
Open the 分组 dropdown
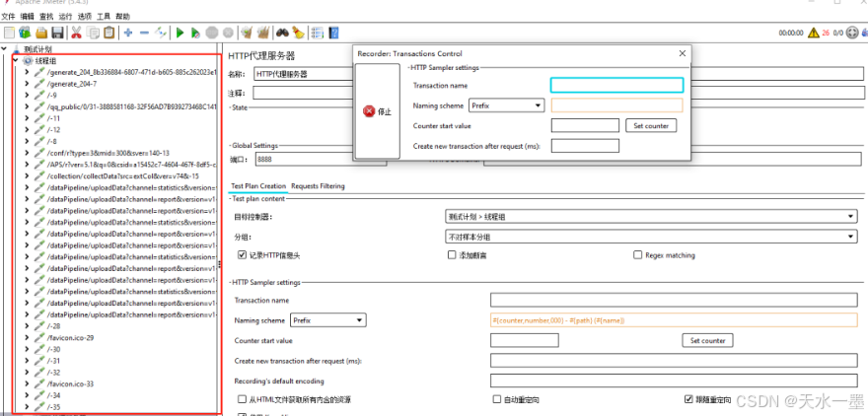point(651,237)
